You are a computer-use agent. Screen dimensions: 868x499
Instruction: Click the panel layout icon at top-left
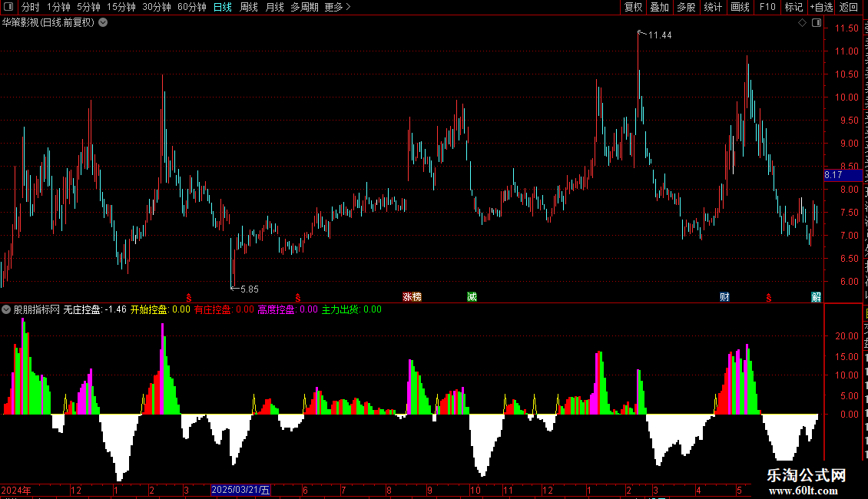(x=8, y=7)
